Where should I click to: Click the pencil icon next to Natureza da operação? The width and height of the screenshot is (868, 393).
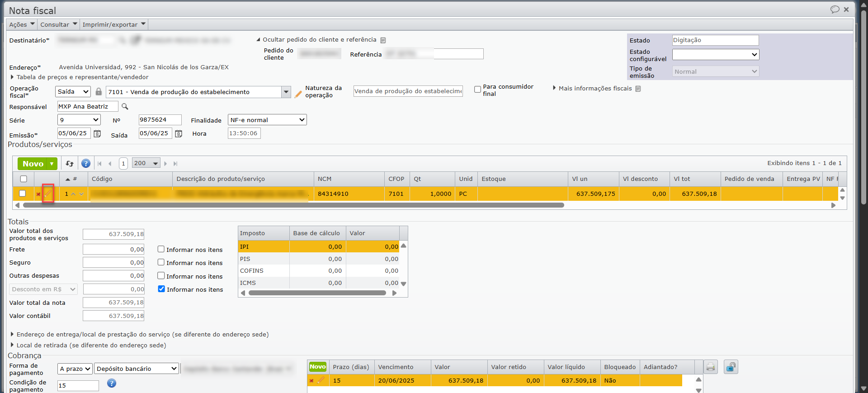[298, 94]
